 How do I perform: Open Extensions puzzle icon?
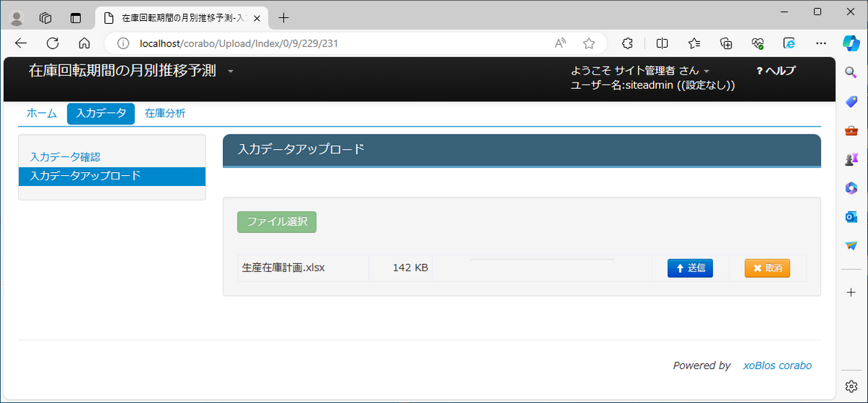(x=628, y=43)
